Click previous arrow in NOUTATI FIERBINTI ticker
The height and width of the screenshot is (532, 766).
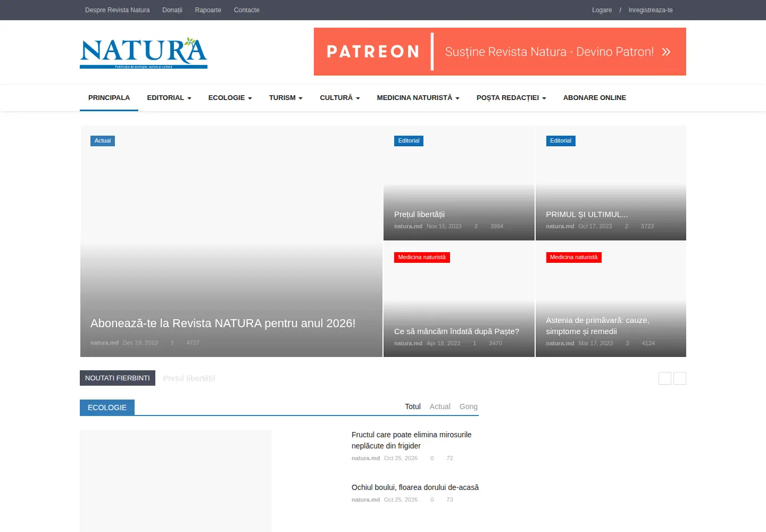(x=665, y=378)
